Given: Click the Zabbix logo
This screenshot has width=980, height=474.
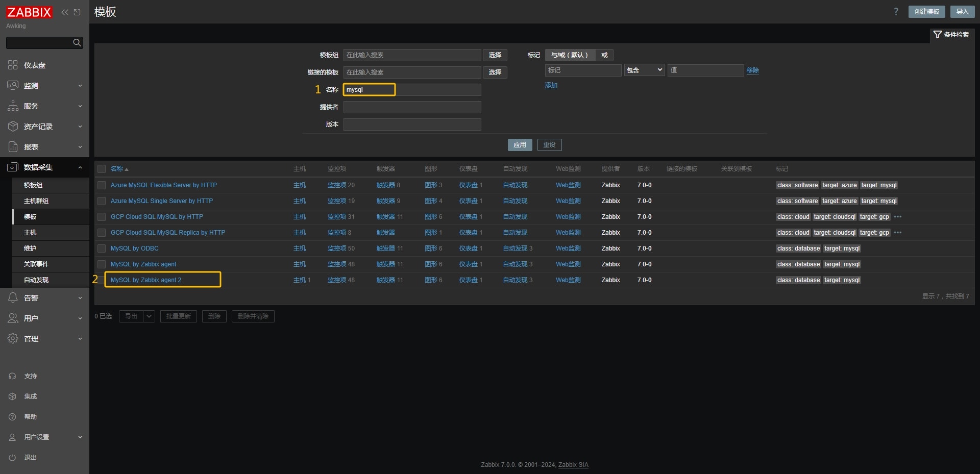Looking at the screenshot, I should [x=29, y=12].
